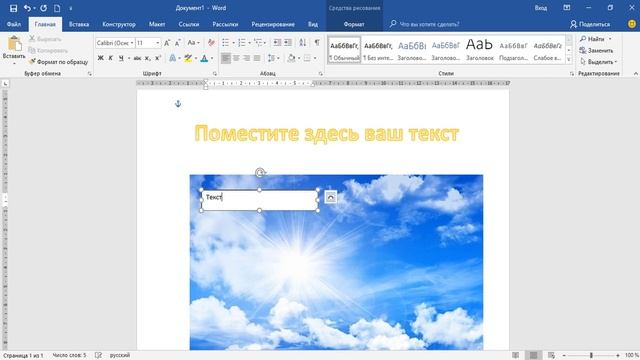
Task: Align text right
Action: [x=246, y=58]
